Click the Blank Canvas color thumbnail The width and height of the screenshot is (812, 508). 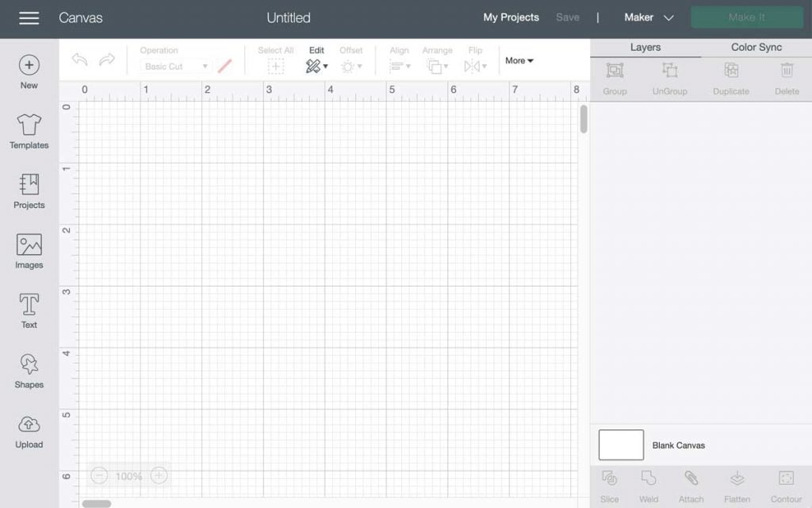tap(621, 444)
